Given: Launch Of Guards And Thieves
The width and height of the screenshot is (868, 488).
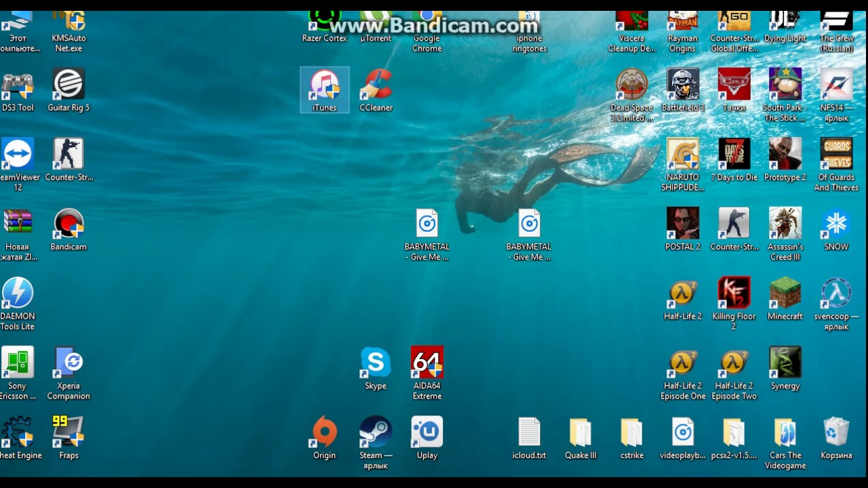Looking at the screenshot, I should tap(836, 154).
